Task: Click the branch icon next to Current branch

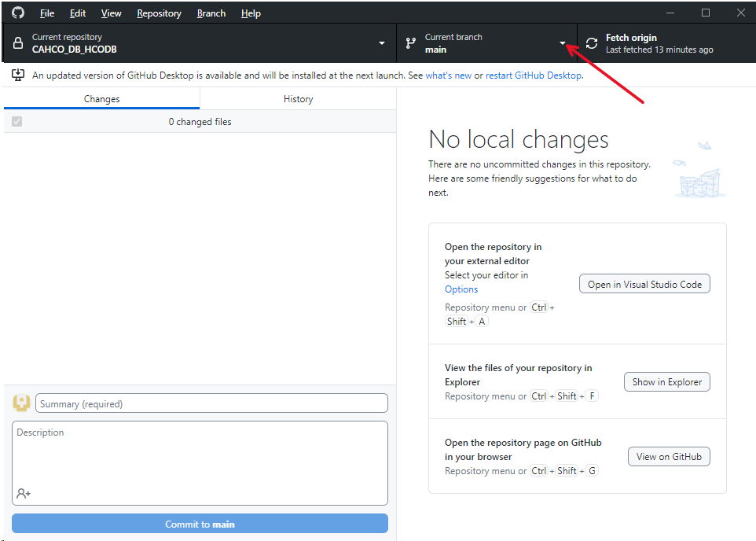Action: 409,42
